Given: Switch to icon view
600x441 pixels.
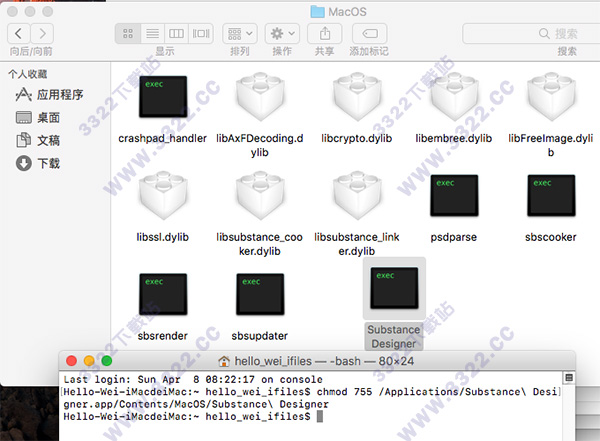Looking at the screenshot, I should pos(128,34).
